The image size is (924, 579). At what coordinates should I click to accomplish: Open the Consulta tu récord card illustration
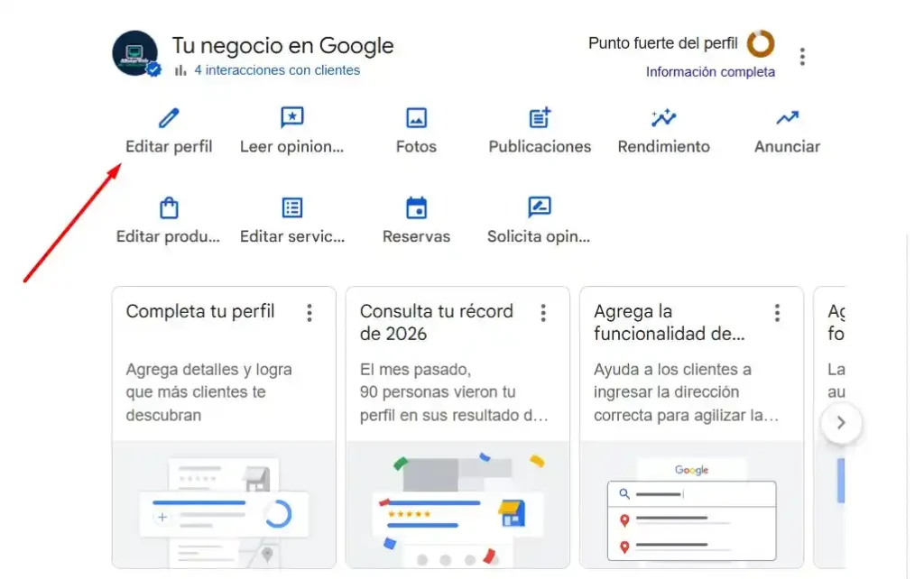click(x=457, y=505)
